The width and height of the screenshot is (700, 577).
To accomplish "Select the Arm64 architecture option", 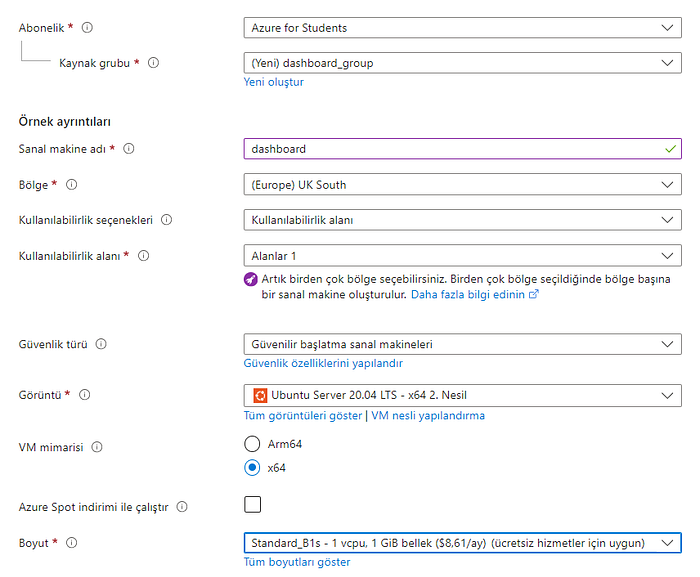I will [252, 443].
